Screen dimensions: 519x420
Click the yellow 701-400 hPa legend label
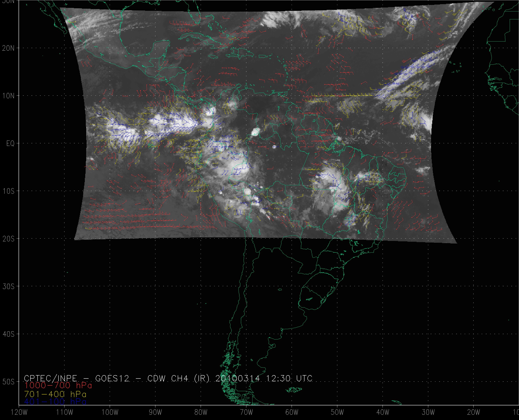55,394
